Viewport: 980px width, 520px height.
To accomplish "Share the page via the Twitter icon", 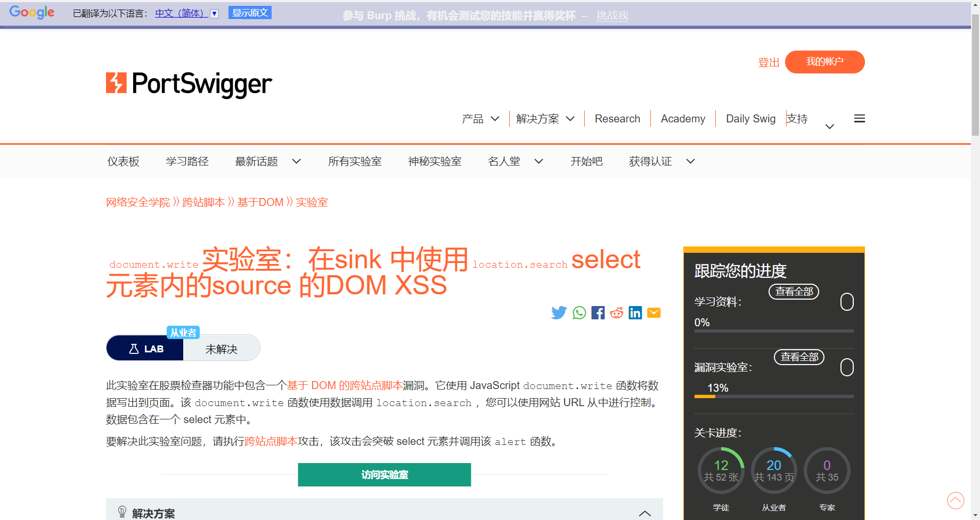I will click(559, 312).
